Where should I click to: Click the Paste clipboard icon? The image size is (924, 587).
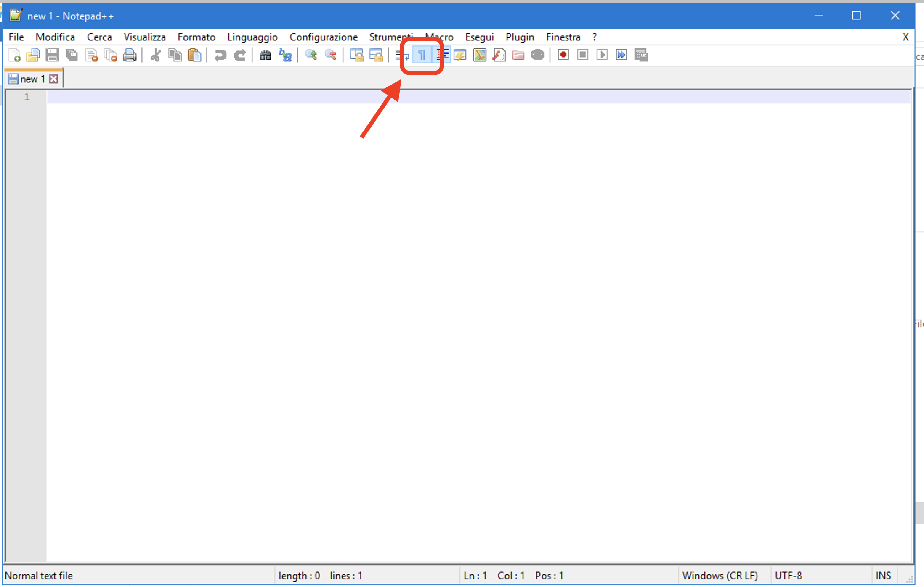pos(194,55)
